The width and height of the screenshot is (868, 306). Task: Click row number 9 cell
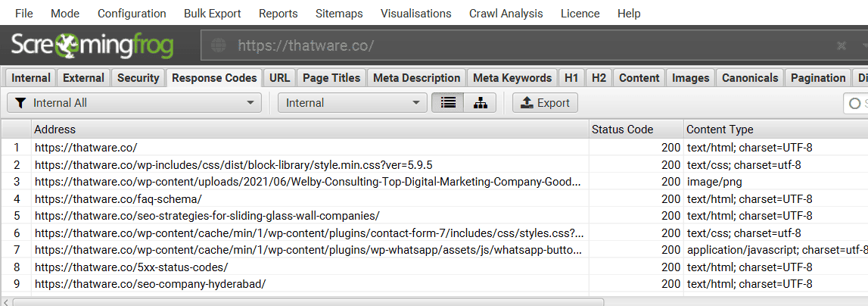point(16,284)
